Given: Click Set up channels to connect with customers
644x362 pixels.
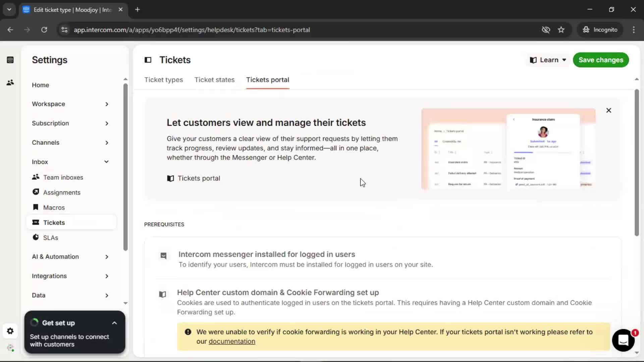Looking at the screenshot, I should click(x=69, y=341).
